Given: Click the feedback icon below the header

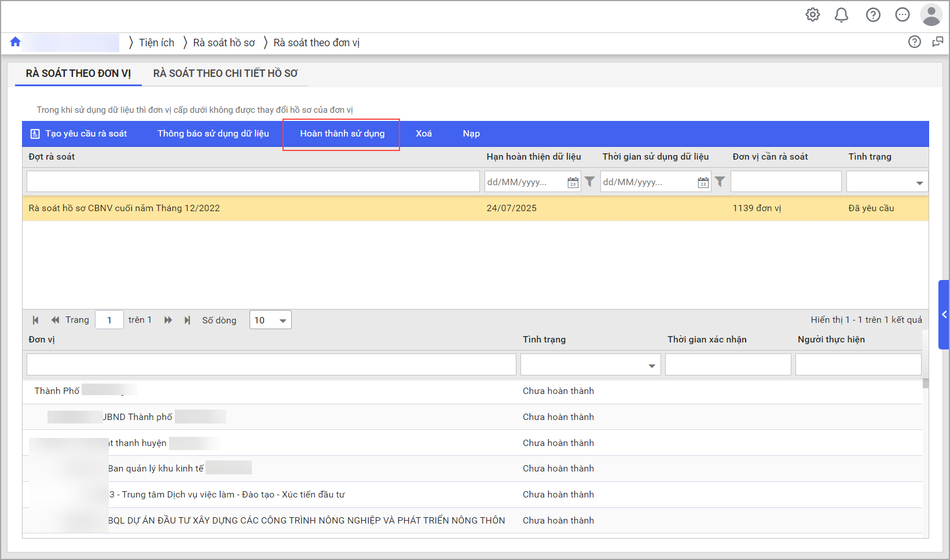Looking at the screenshot, I should [x=937, y=42].
